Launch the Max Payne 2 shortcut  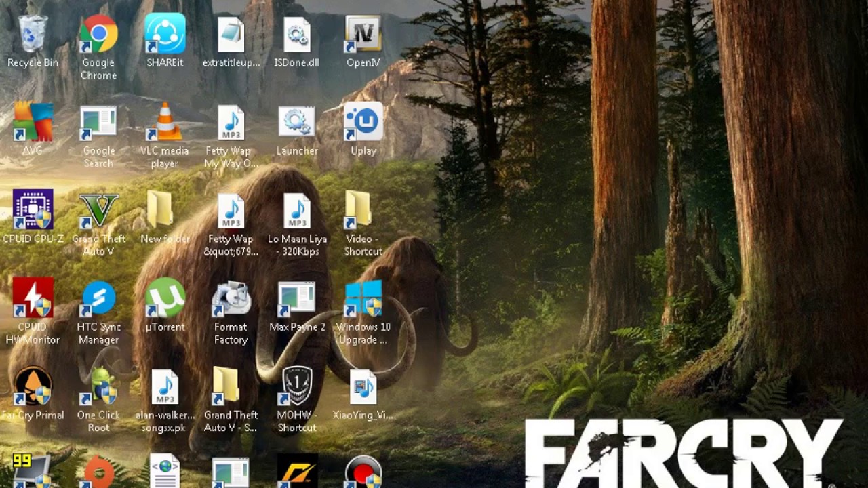coord(296,298)
